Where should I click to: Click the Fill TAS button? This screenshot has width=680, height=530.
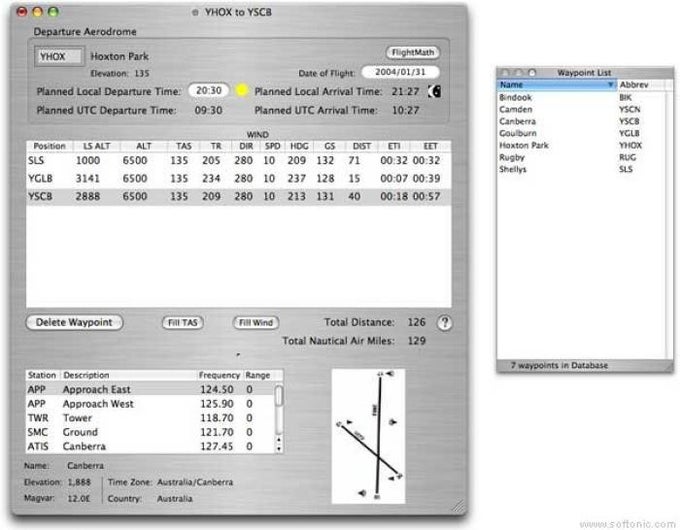(x=183, y=323)
